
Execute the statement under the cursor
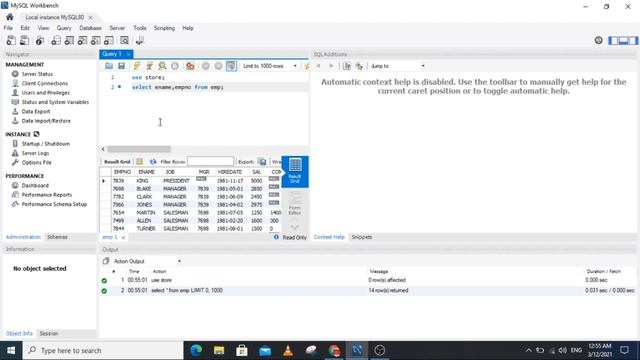149,66
